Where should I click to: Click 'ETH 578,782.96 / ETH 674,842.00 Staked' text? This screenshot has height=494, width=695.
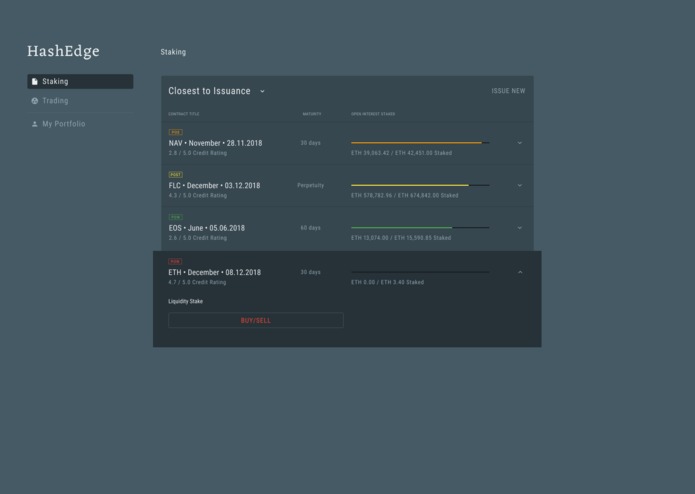(405, 195)
